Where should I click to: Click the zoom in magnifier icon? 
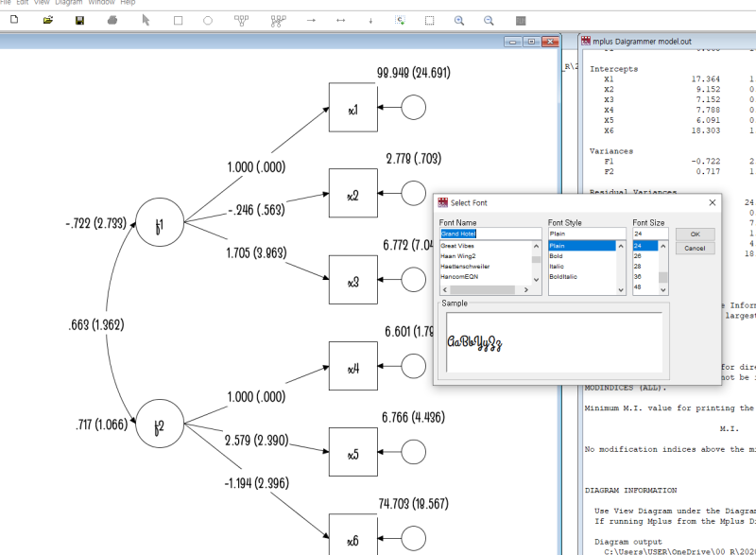[x=459, y=20]
